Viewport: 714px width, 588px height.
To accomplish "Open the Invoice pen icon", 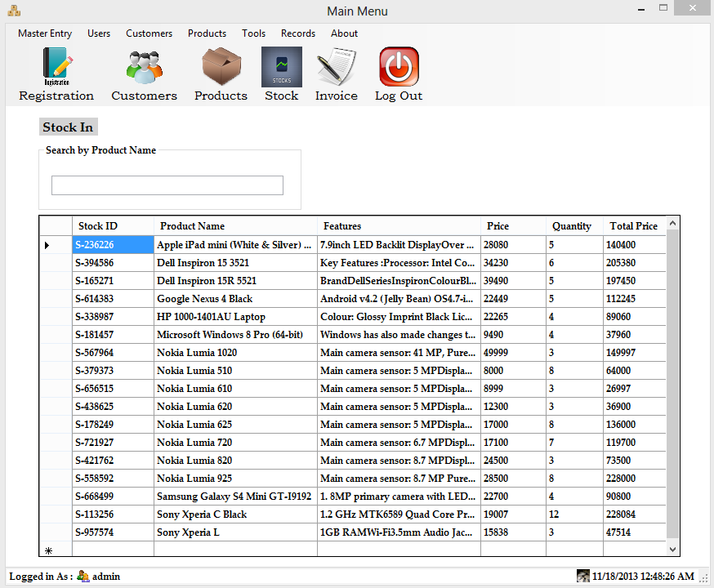I will [337, 67].
